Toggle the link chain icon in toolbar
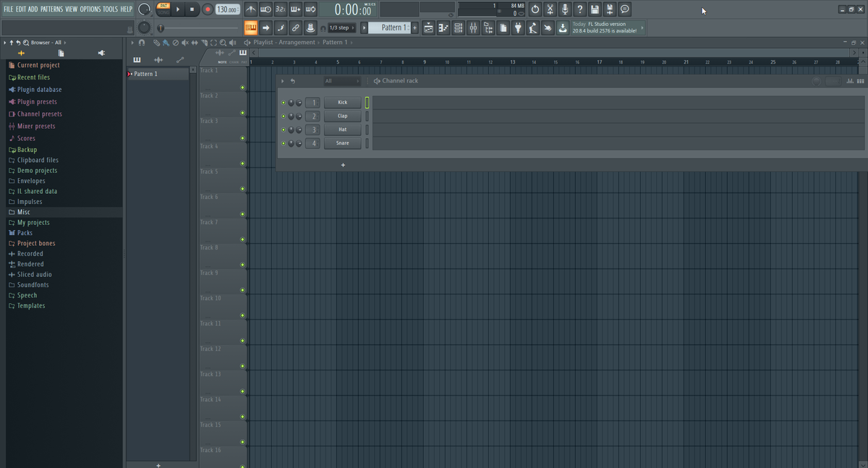The image size is (868, 468). coord(295,27)
